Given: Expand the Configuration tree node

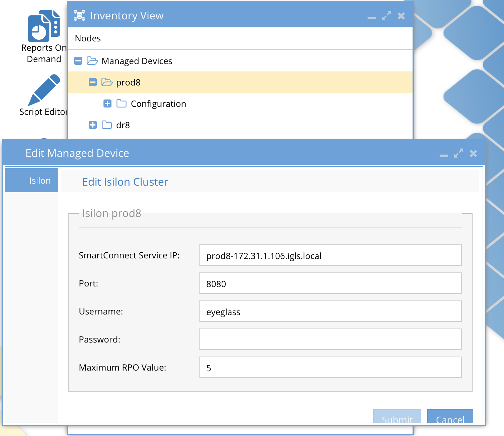Looking at the screenshot, I should click(107, 103).
